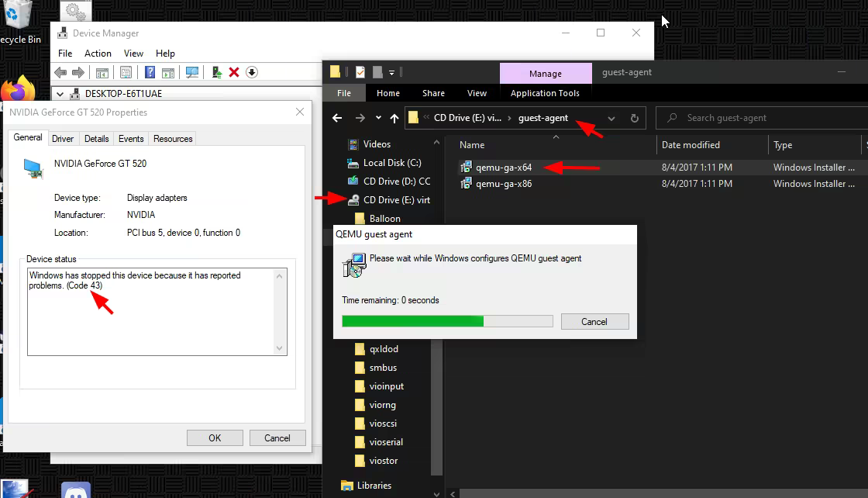The height and width of the screenshot is (498, 868).
Task: Switch to the Resources tab
Action: point(173,139)
